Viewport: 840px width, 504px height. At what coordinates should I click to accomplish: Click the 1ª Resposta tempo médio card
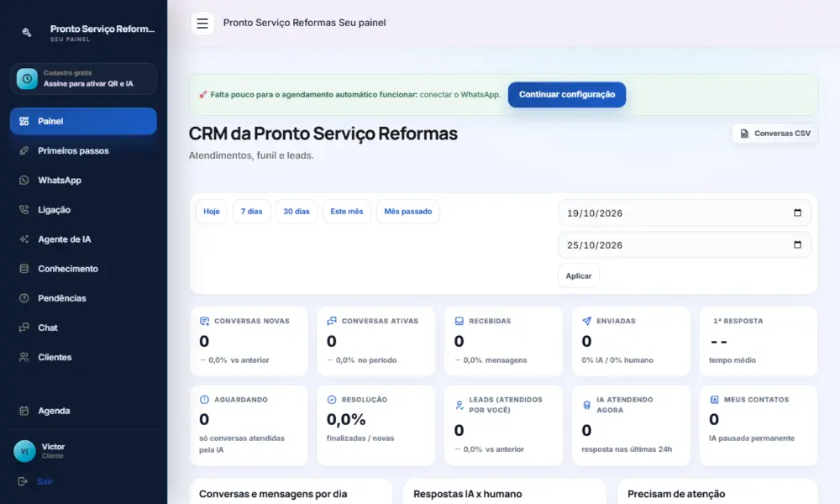tap(759, 341)
